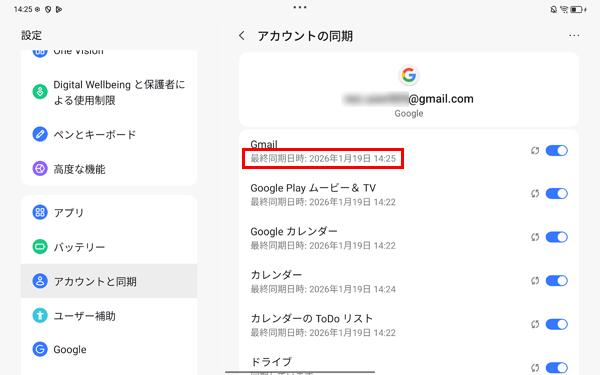
Task: Tap the sync icon for Google カレンダー
Action: point(535,237)
